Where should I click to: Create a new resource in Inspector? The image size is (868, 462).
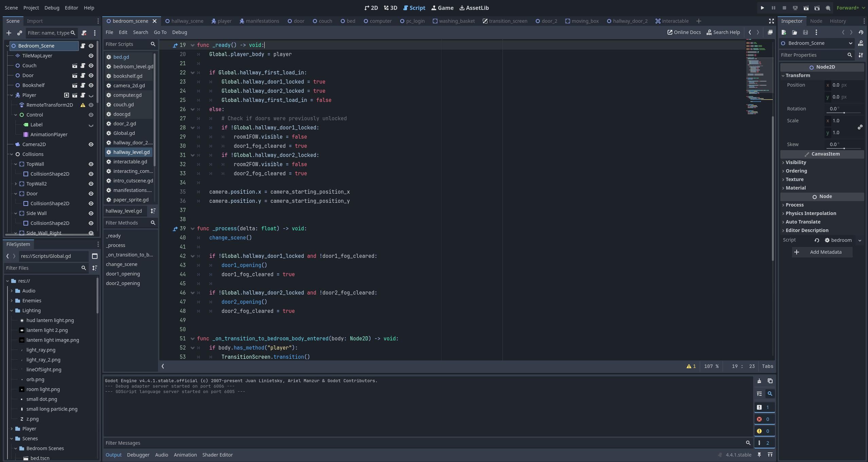click(784, 32)
